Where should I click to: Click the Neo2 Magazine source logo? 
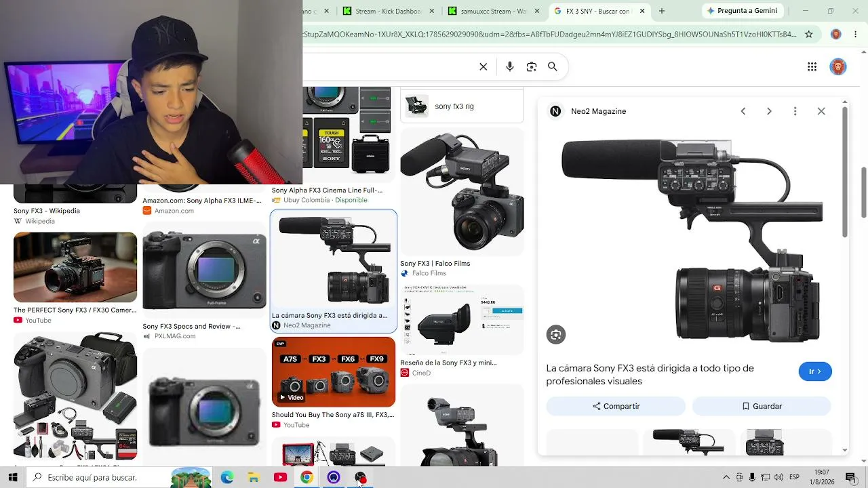(555, 111)
